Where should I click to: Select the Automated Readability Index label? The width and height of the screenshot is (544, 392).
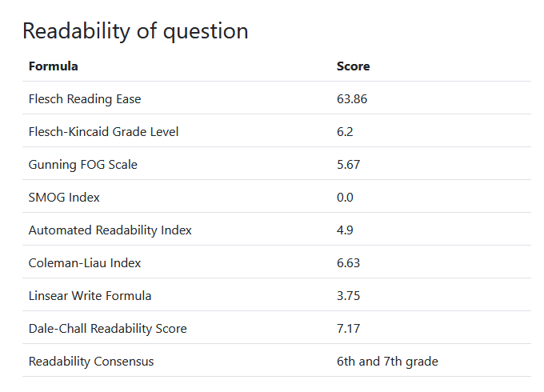[x=110, y=230]
